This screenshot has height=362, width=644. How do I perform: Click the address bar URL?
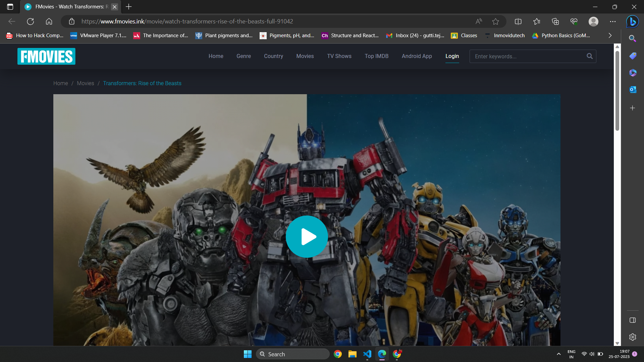pyautogui.click(x=187, y=21)
